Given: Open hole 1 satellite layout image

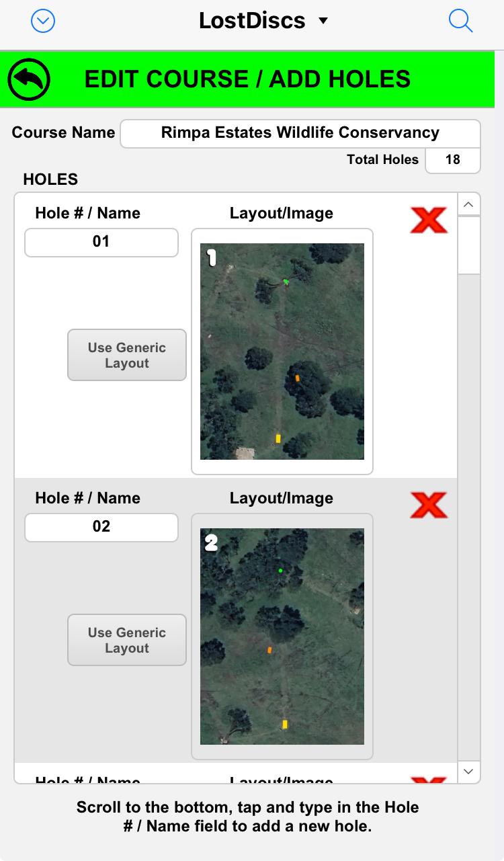Looking at the screenshot, I should pos(282,352).
